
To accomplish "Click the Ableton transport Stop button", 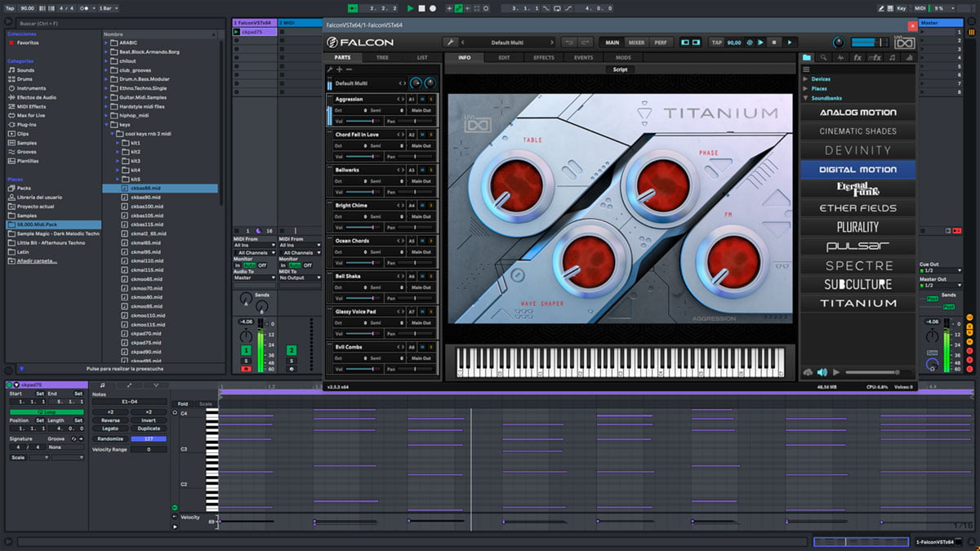I will point(421,7).
